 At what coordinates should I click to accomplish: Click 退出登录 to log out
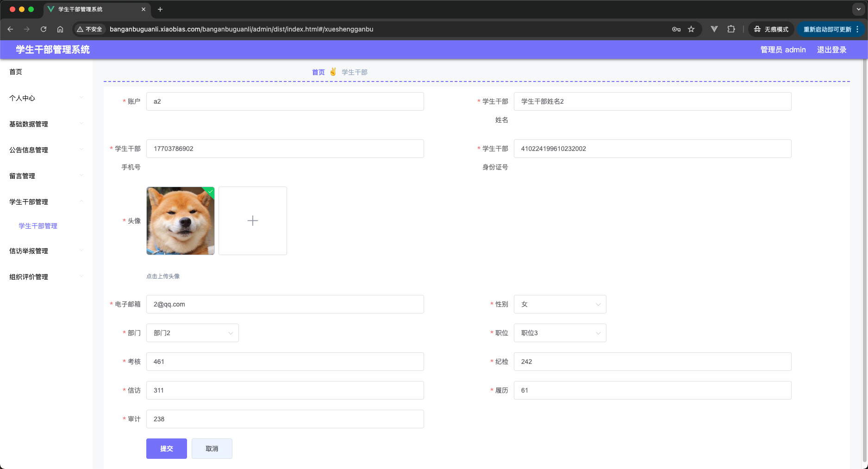click(831, 50)
